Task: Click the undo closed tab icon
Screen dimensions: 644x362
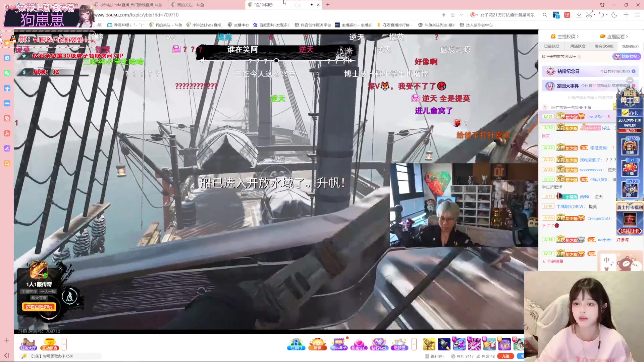Action: click(x=601, y=15)
